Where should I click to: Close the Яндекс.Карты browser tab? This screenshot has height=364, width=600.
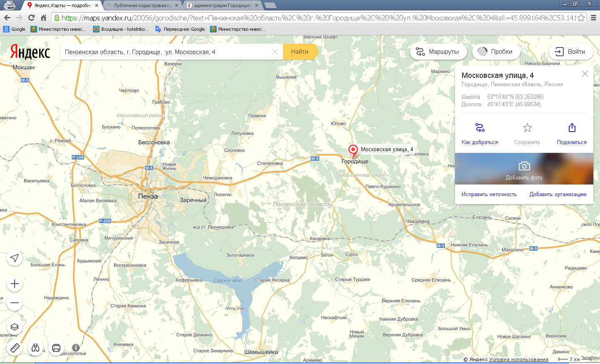(97, 5)
